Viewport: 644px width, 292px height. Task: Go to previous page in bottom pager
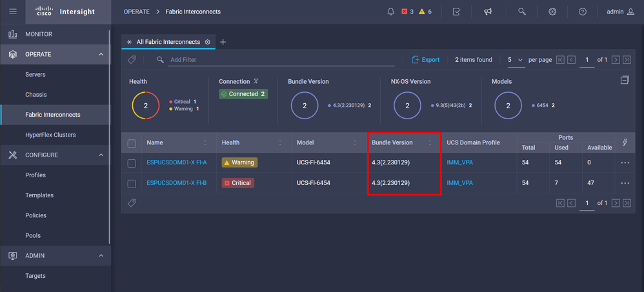571,203
